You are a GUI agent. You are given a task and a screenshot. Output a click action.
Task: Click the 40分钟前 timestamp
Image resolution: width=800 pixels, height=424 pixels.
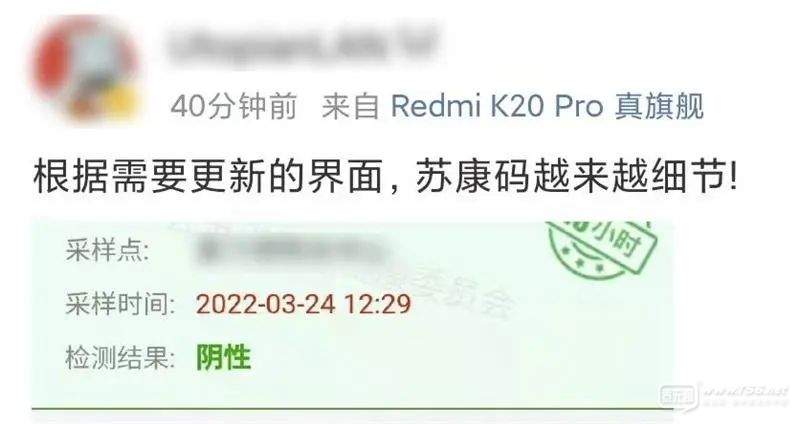pos(234,107)
